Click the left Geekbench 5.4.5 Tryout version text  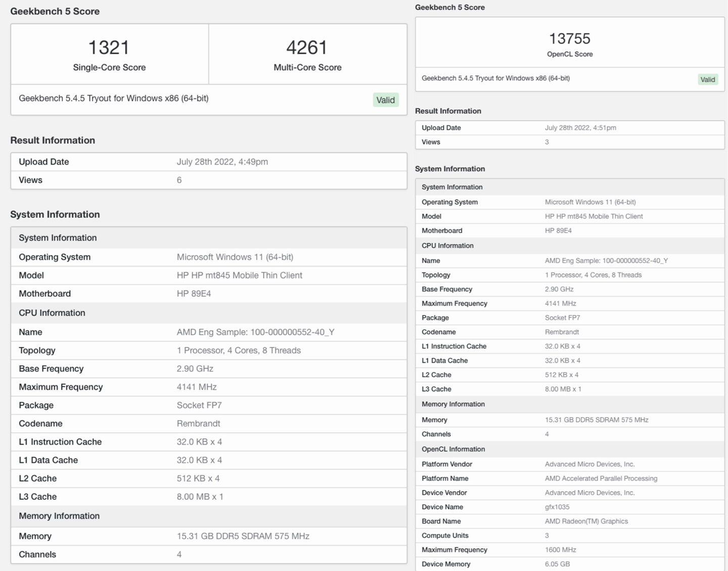[114, 98]
